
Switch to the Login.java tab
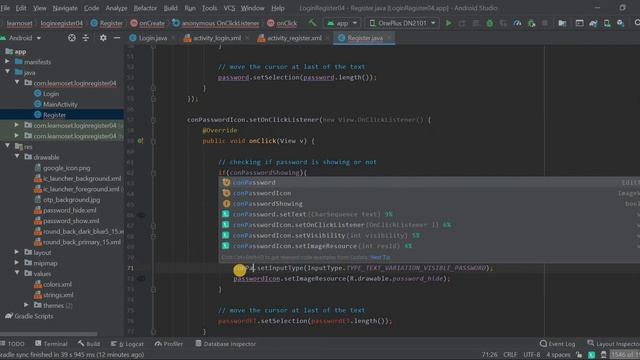click(x=152, y=38)
